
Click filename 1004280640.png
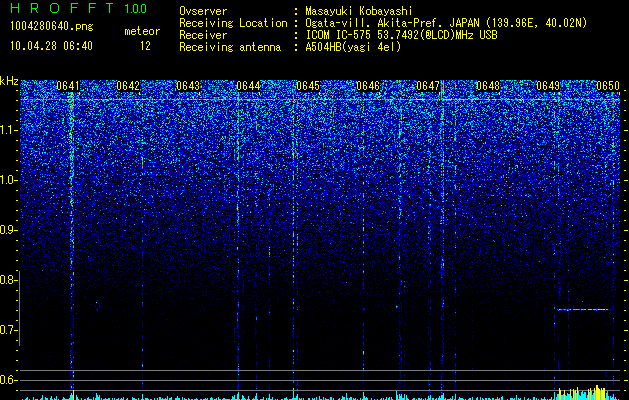pyautogui.click(x=52, y=27)
